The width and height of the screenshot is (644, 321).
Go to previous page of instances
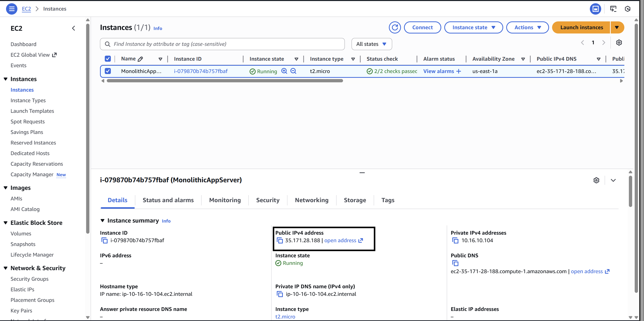583,43
